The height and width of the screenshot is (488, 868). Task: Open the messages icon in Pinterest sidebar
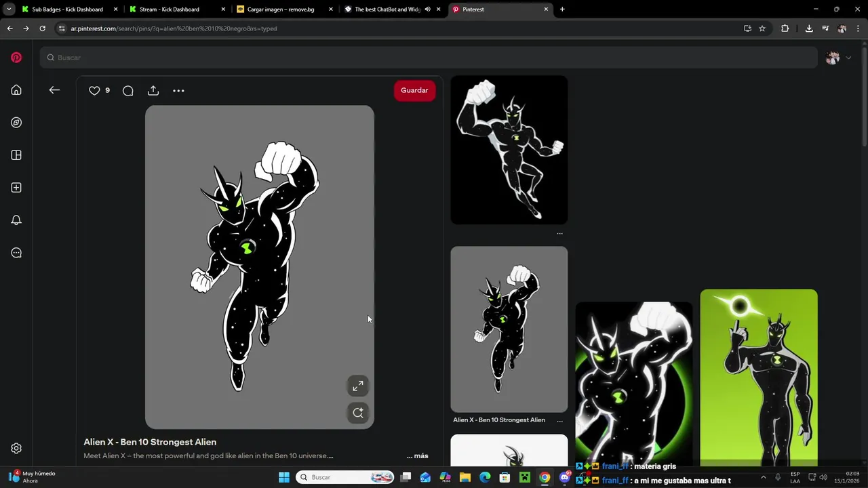point(16,253)
